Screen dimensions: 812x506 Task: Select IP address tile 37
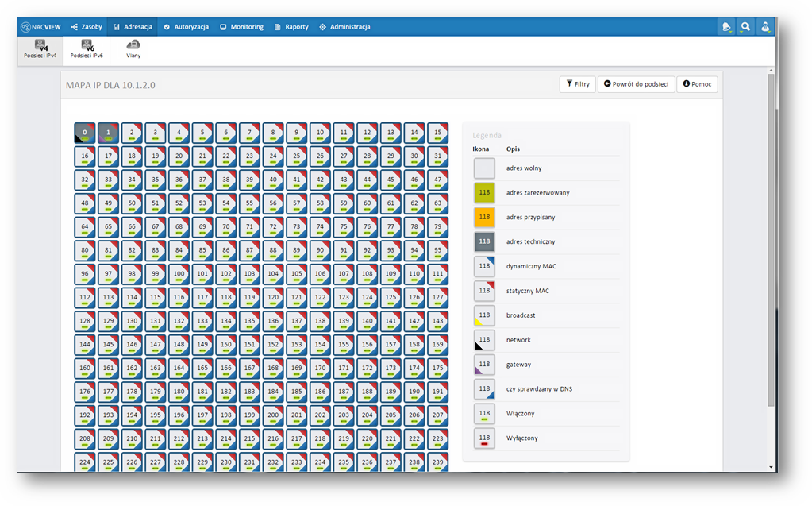pyautogui.click(x=202, y=180)
